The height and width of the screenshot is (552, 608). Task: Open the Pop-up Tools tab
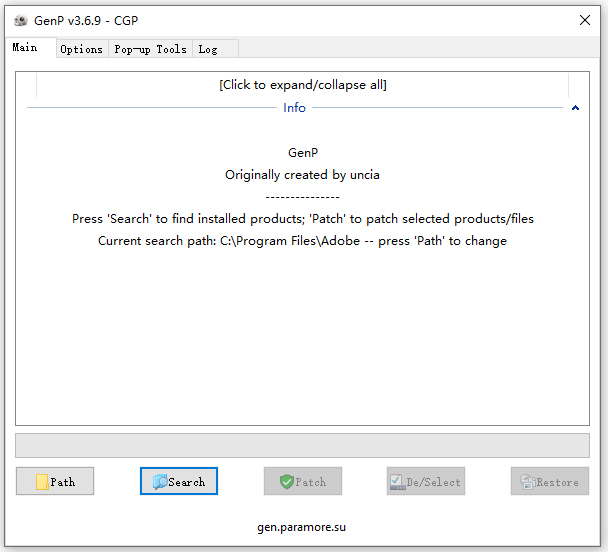pyautogui.click(x=150, y=49)
